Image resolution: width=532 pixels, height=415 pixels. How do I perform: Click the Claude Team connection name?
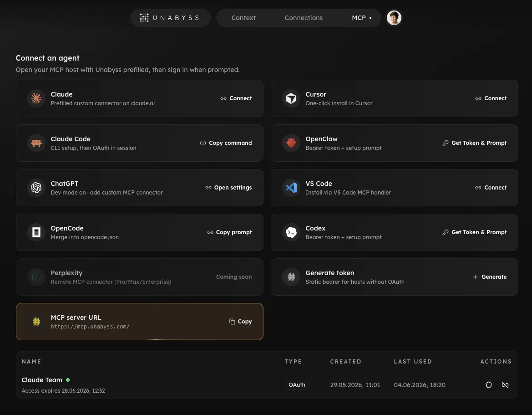(x=42, y=380)
